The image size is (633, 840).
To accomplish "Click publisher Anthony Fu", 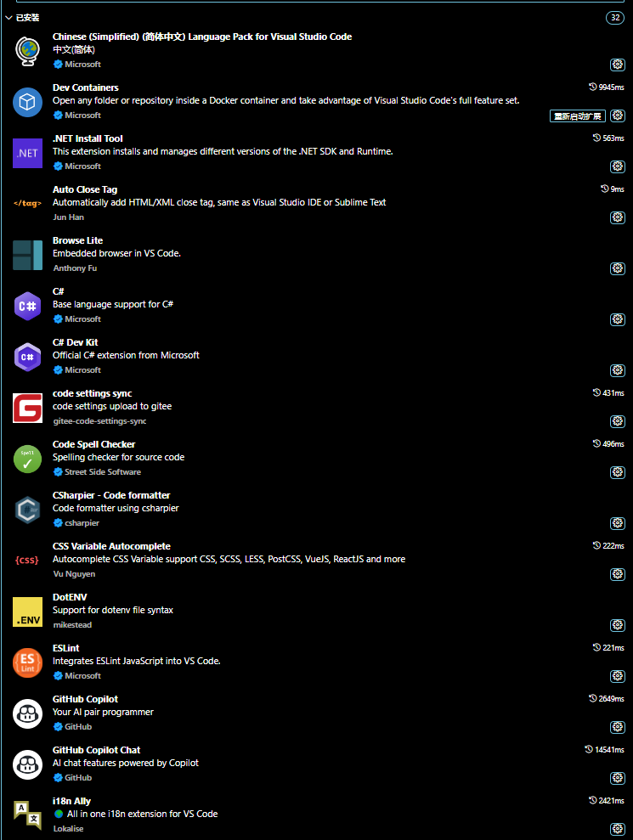I will (75, 268).
